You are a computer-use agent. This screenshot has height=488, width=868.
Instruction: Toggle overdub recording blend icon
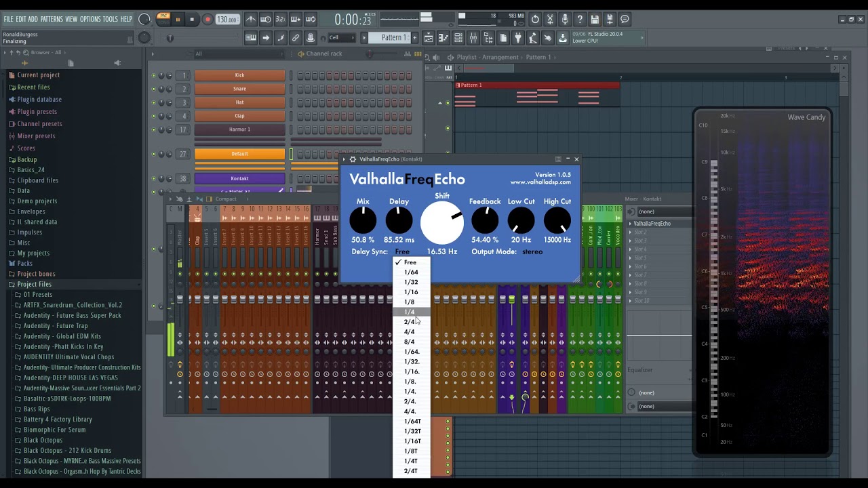tap(296, 20)
